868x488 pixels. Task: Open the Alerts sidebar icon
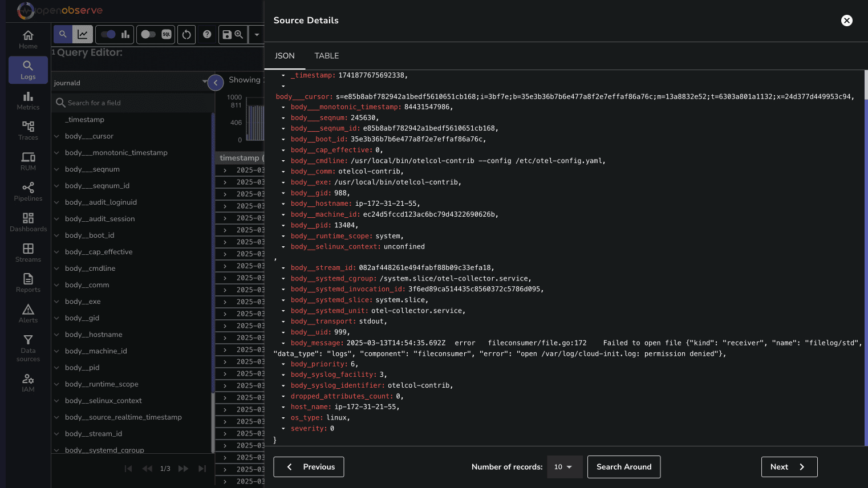click(x=28, y=314)
